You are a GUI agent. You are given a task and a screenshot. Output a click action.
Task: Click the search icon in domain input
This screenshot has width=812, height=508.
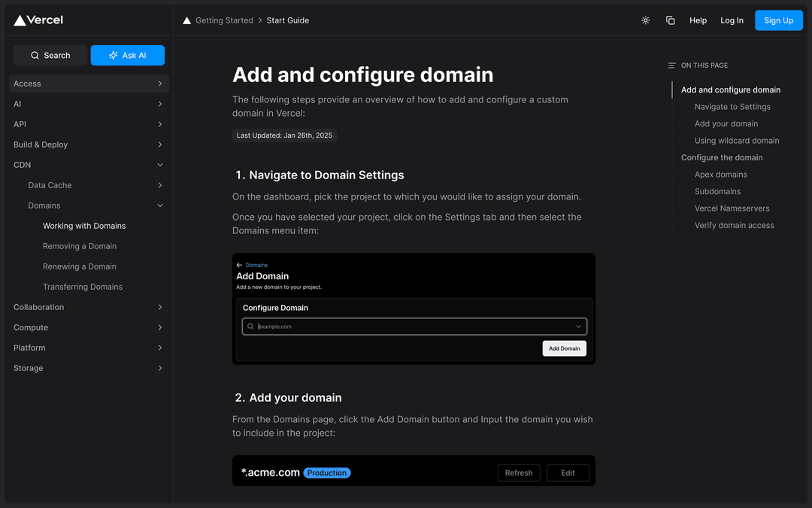click(250, 327)
